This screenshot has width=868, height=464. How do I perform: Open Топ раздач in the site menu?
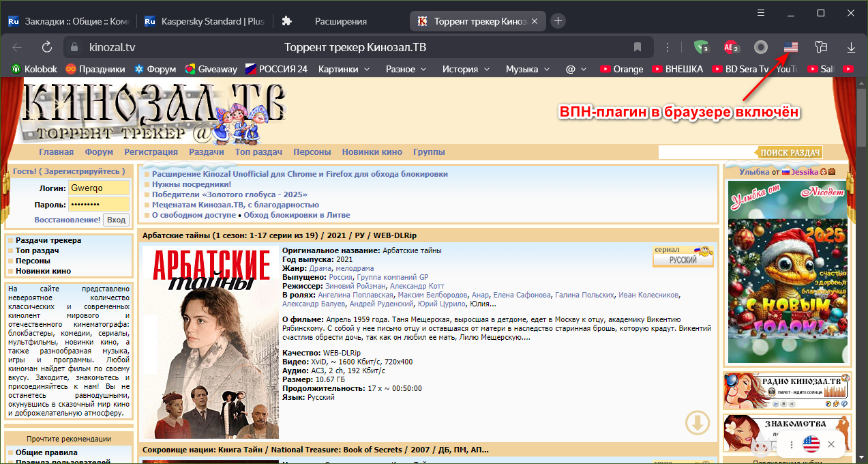[258, 152]
